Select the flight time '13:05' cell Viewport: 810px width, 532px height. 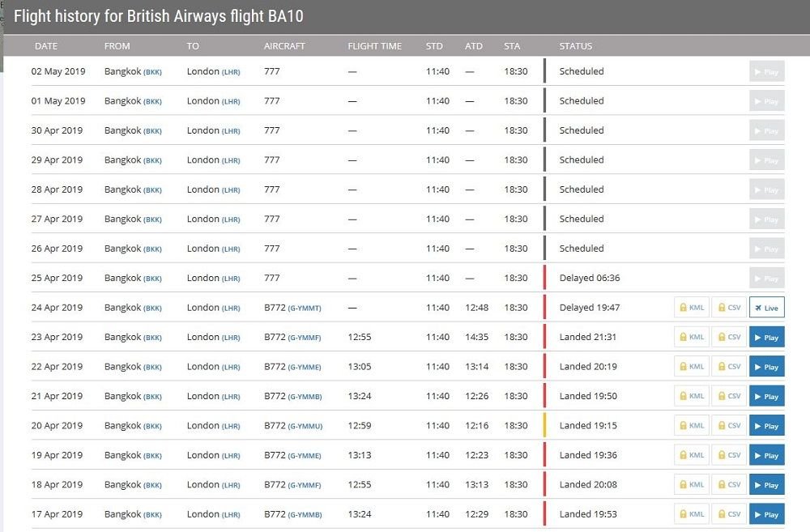pyautogui.click(x=360, y=366)
